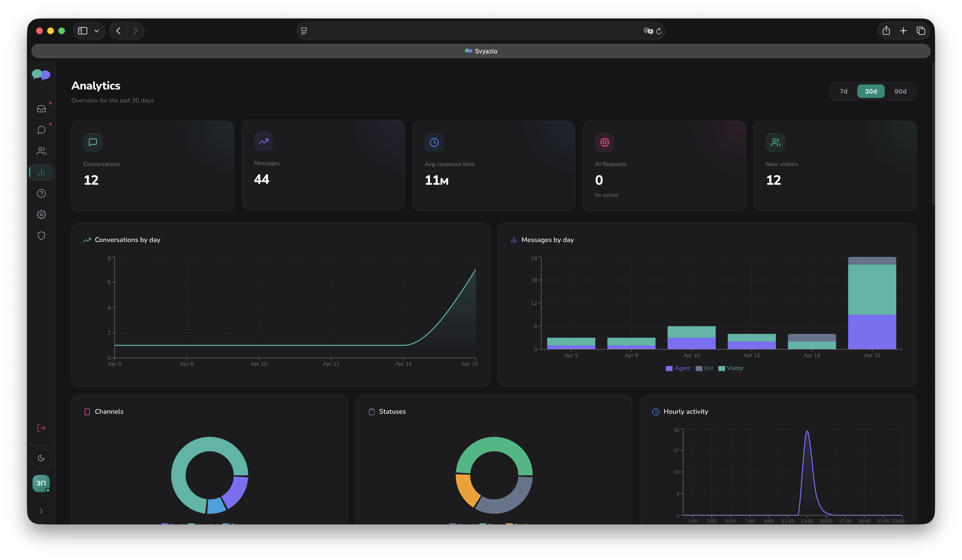Expand sidebar with bottom chevron arrow
This screenshot has height=560, width=962.
(41, 511)
